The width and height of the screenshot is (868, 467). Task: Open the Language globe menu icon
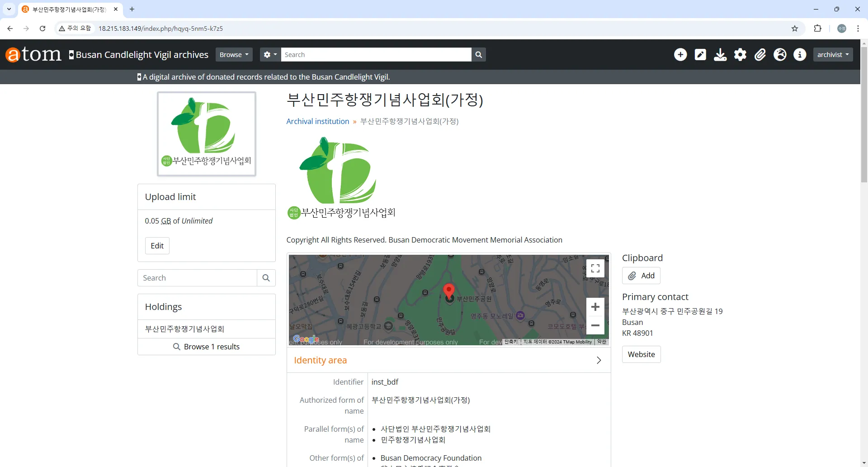click(780, 55)
